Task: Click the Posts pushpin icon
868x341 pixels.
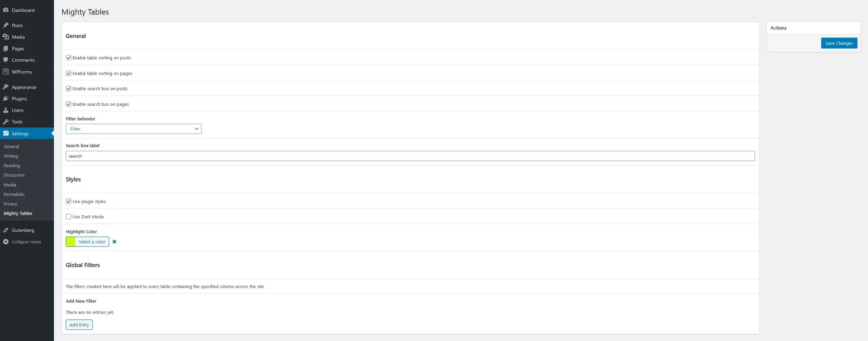Action: pos(6,25)
